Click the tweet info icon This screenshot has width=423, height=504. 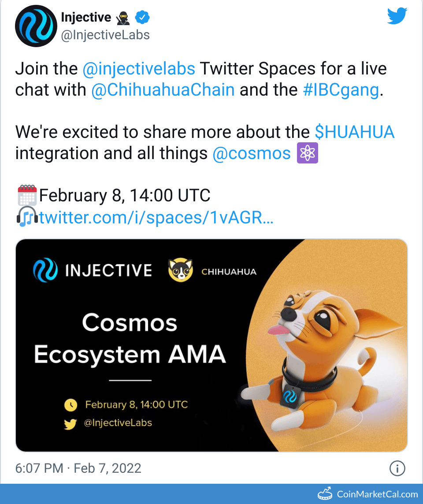pos(397,469)
